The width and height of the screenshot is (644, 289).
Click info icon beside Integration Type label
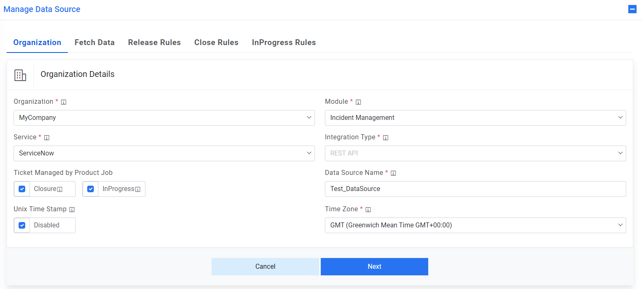pyautogui.click(x=386, y=138)
